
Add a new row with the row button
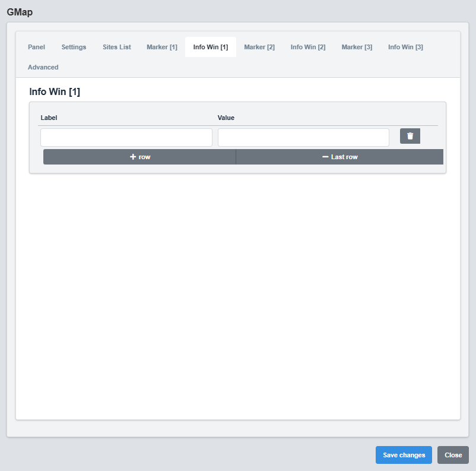tap(139, 156)
